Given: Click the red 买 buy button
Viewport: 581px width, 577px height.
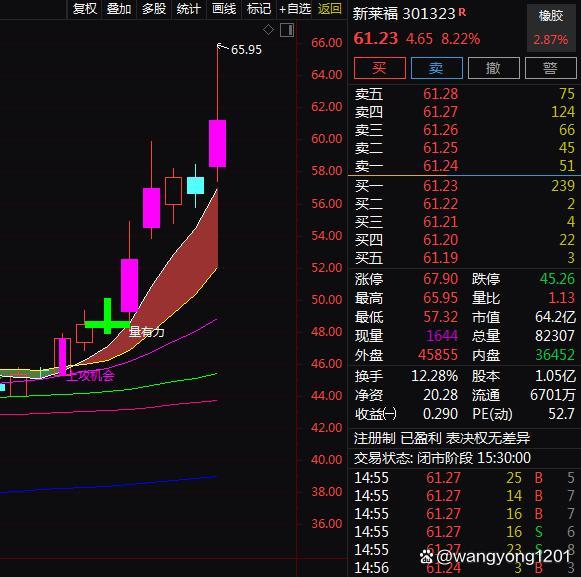Looking at the screenshot, I should [379, 68].
